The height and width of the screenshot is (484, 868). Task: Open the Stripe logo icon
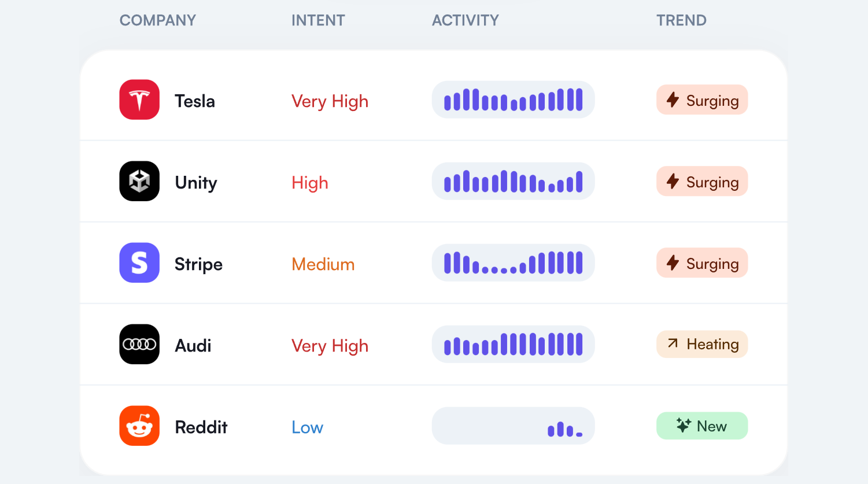pos(139,263)
